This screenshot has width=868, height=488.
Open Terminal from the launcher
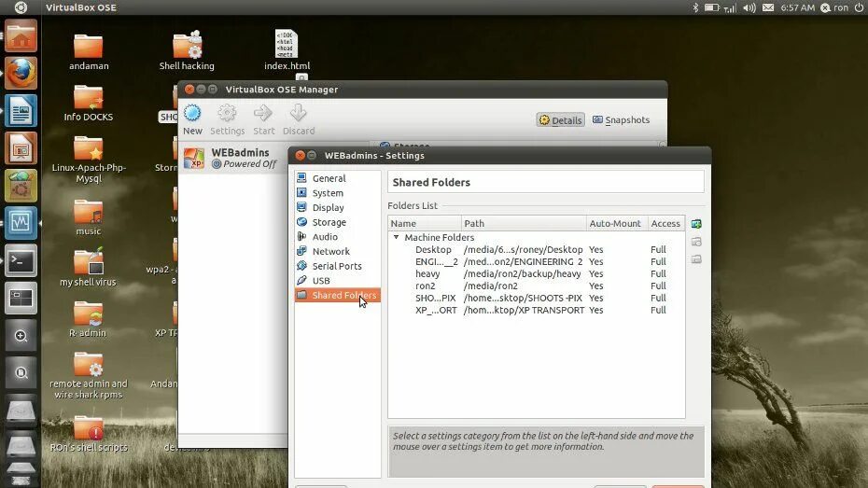(x=21, y=260)
